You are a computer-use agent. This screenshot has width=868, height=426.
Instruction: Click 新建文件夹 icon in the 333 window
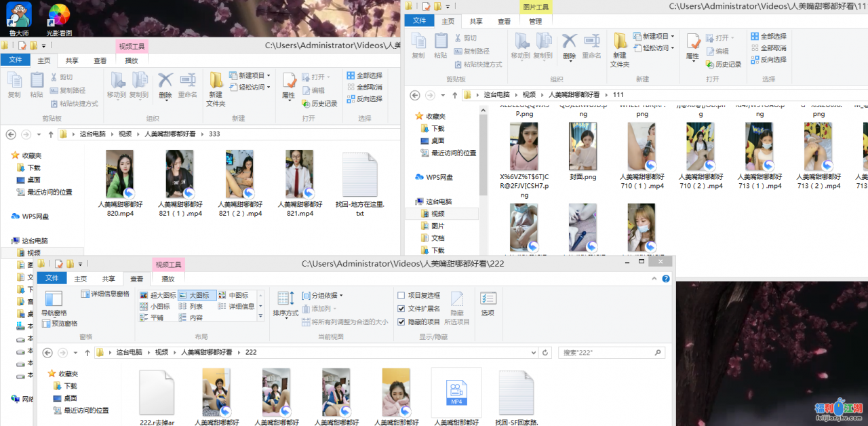pos(216,87)
